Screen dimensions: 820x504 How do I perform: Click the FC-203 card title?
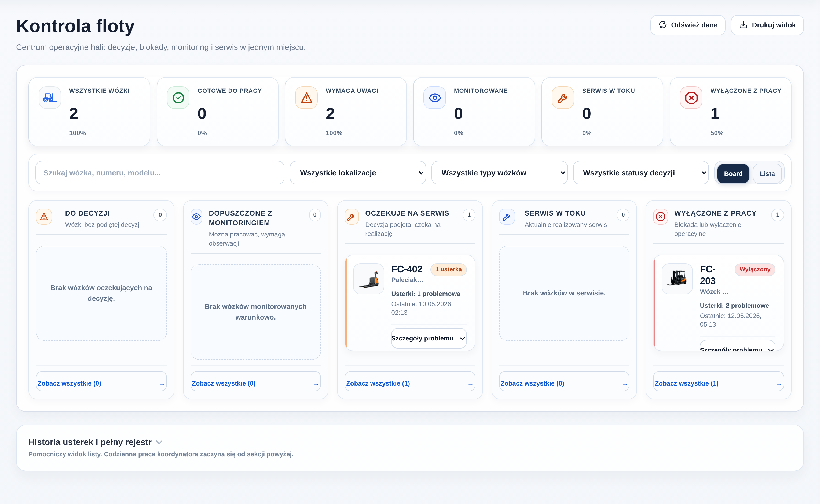click(708, 275)
